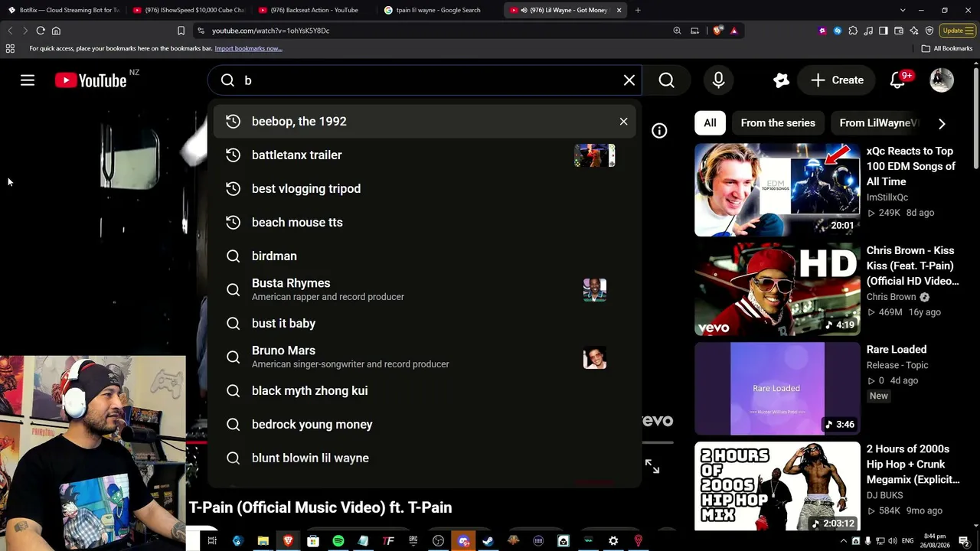
Task: Open Brave Rewards triangle icon
Action: point(733,31)
